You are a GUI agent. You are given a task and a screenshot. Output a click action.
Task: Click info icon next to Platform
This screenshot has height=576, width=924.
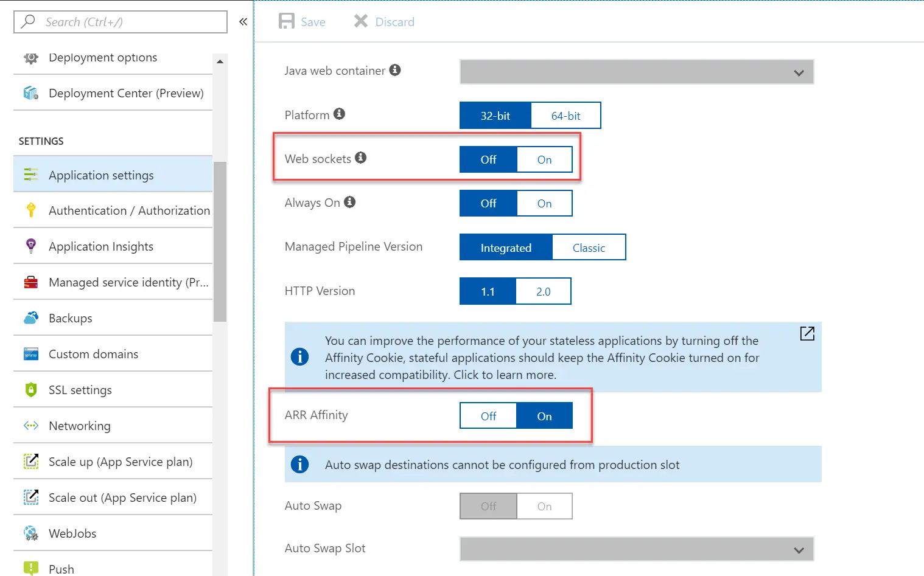coord(339,114)
